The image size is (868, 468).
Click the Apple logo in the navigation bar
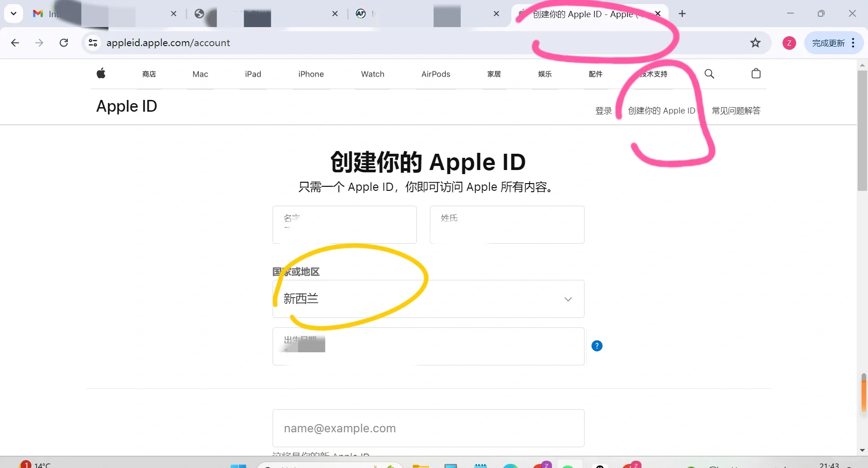click(101, 74)
